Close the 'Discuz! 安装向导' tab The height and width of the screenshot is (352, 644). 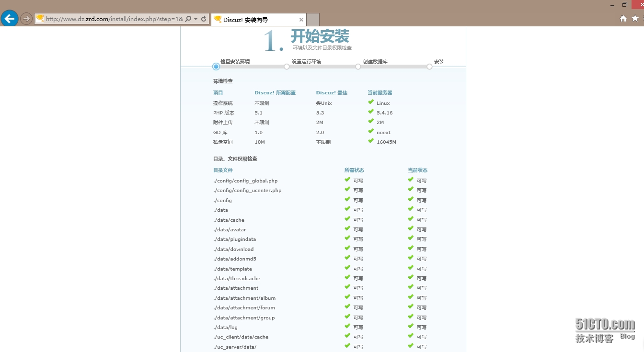click(x=301, y=20)
